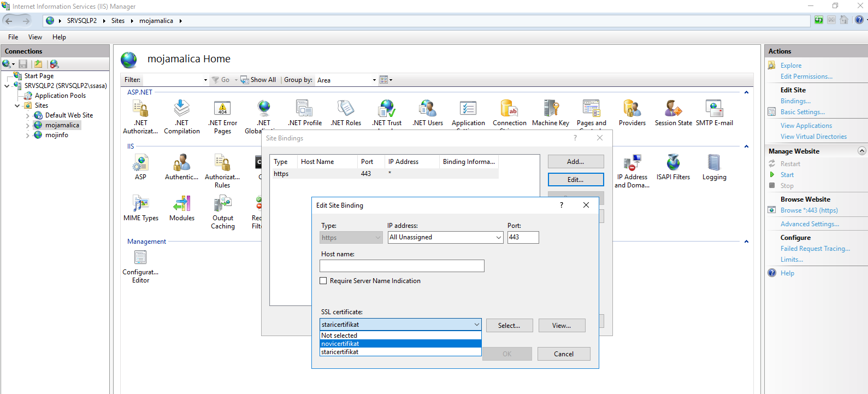Click the Explore action link
868x394 pixels.
click(791, 66)
